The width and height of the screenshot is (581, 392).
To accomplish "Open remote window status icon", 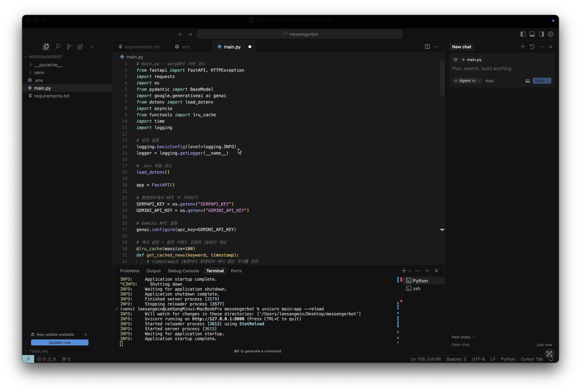I will click(x=28, y=359).
